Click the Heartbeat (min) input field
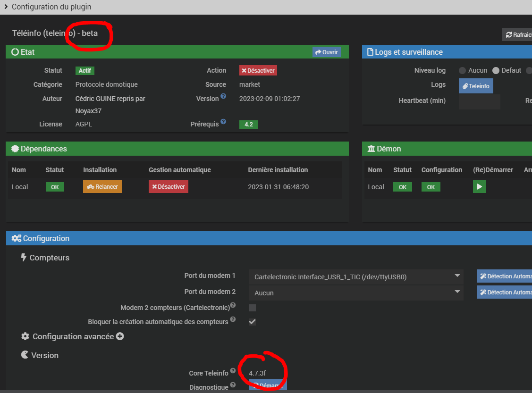 [x=480, y=102]
